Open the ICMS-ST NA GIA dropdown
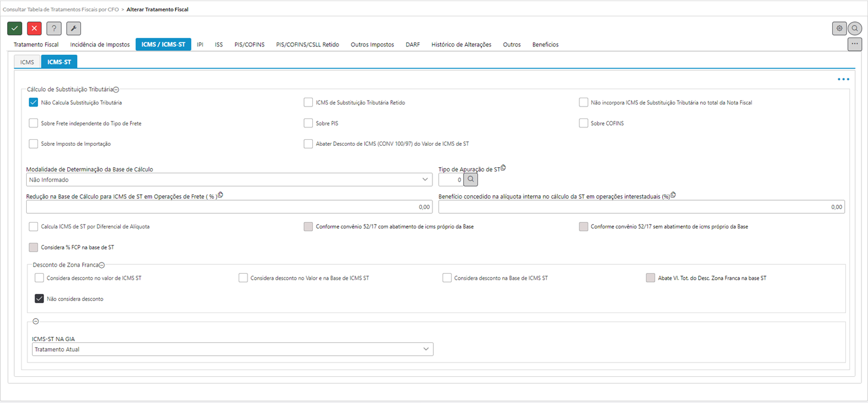 pyautogui.click(x=233, y=349)
